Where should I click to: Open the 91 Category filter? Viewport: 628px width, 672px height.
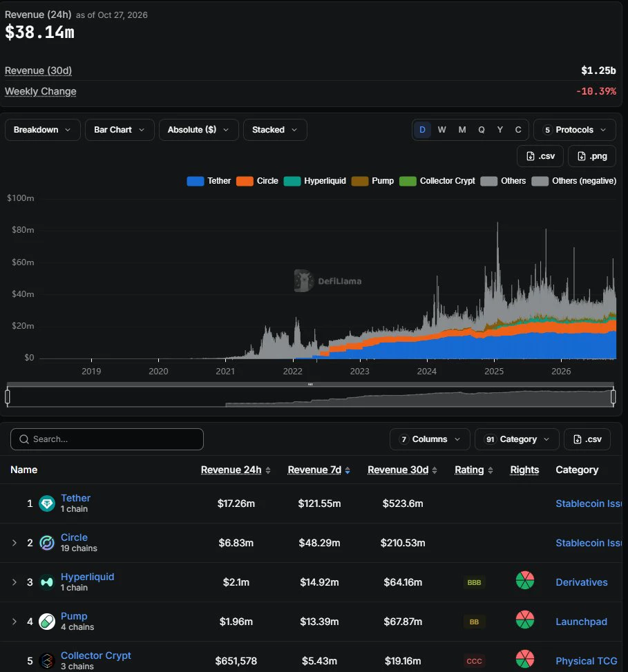pos(517,439)
